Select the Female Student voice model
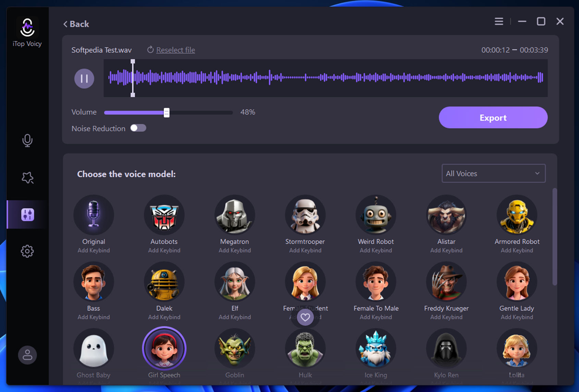This screenshot has height=392, width=579. coord(305,282)
